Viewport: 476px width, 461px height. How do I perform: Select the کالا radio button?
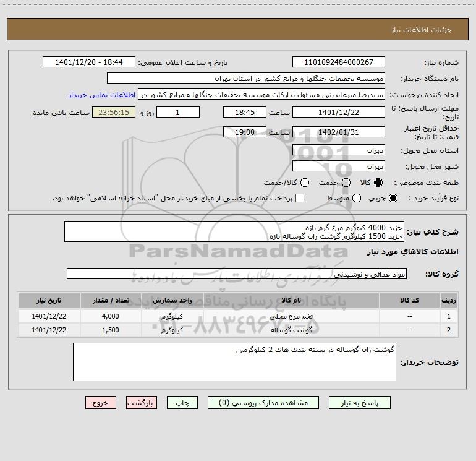click(378, 183)
